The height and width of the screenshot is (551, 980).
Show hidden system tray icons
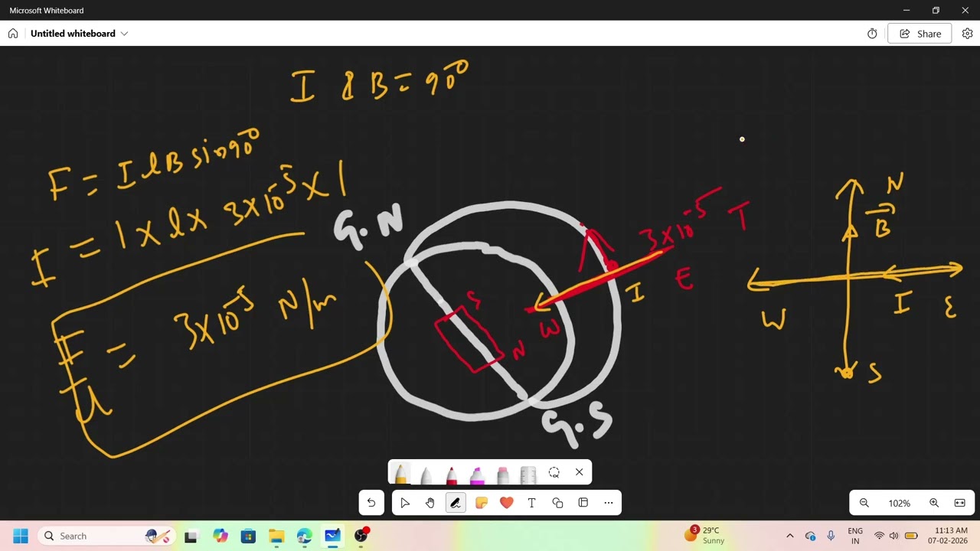[790, 536]
